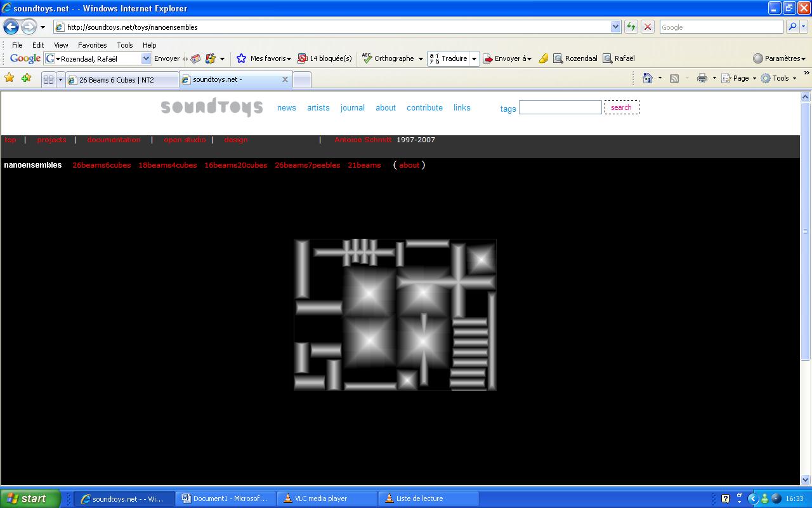Expand the address bar history dropdown
The height and width of the screenshot is (508, 812).
click(615, 27)
